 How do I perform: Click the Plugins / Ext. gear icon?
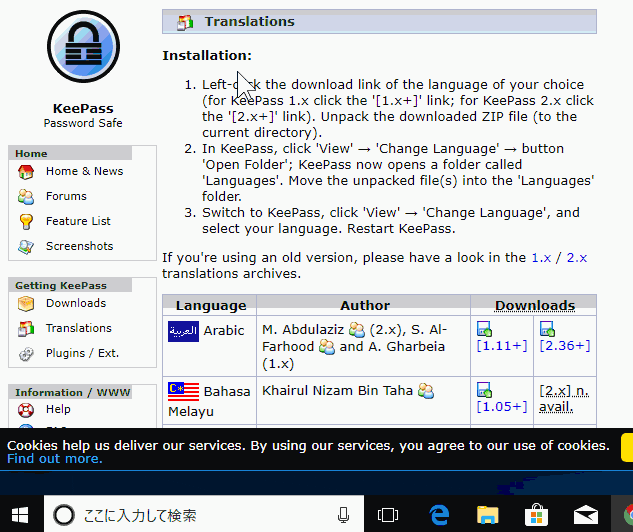coord(26,354)
